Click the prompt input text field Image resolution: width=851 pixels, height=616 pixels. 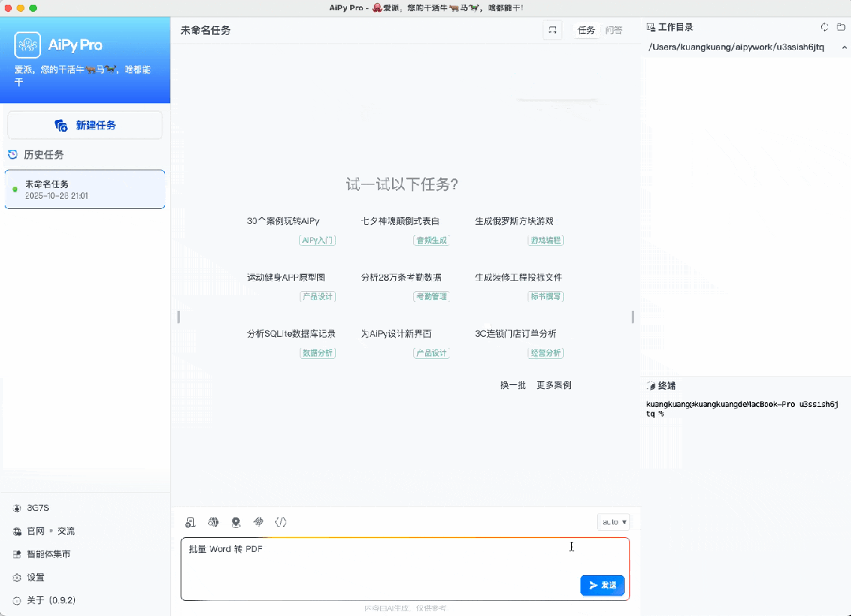379,564
